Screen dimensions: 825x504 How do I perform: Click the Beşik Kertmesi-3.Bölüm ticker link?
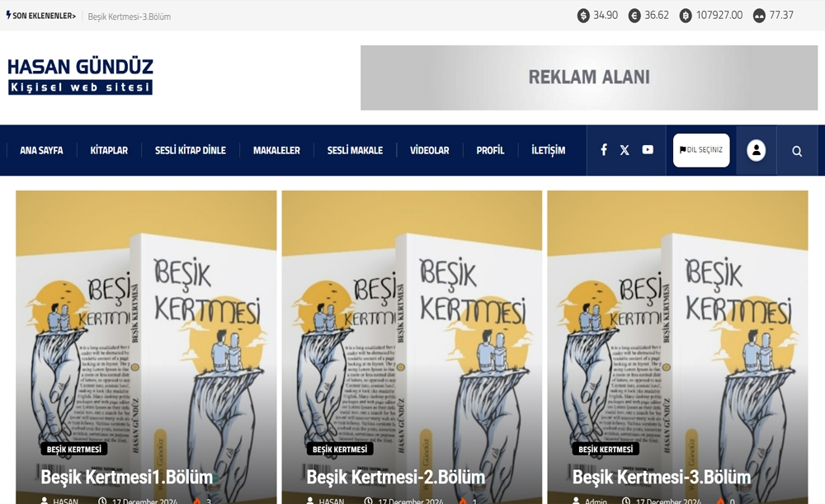tap(130, 16)
